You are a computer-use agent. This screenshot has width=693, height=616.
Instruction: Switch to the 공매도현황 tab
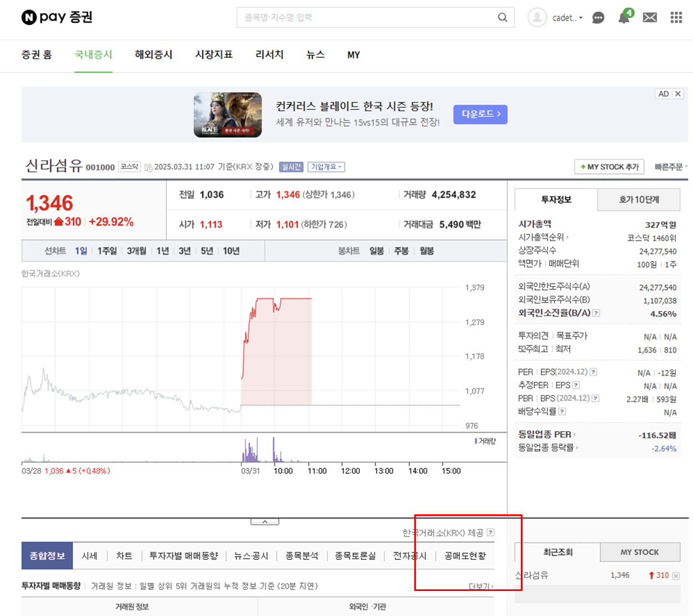465,555
